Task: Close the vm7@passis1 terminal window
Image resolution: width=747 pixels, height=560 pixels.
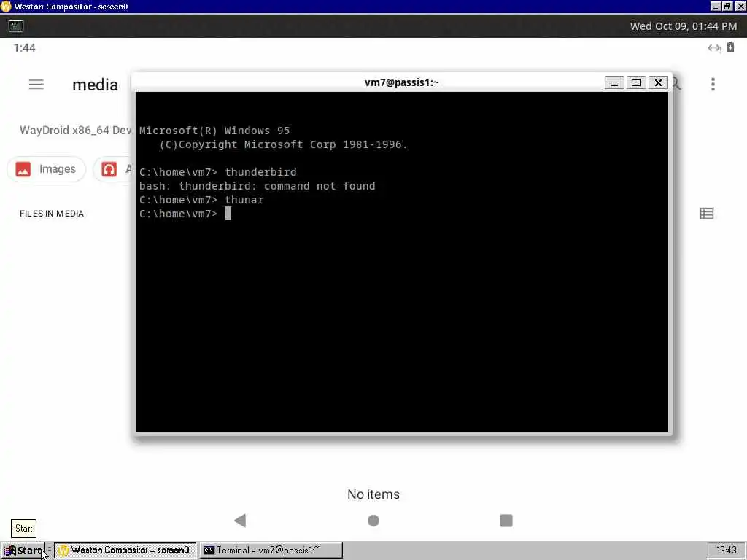Action: click(658, 82)
